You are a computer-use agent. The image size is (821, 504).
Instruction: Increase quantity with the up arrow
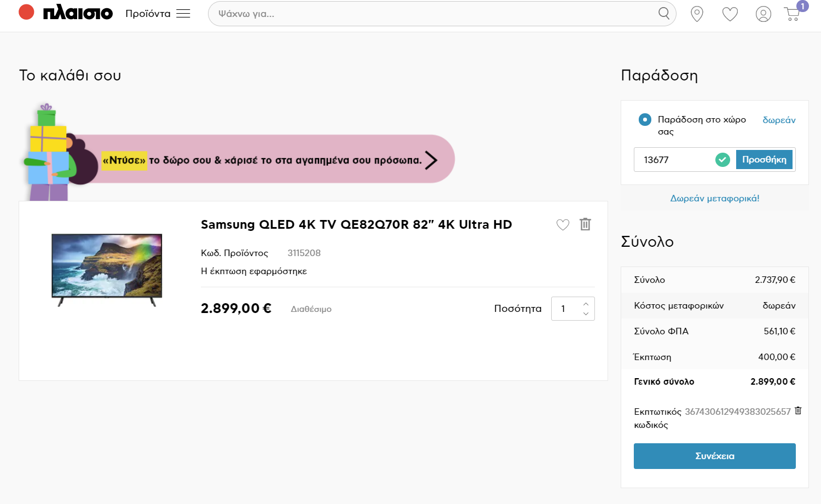point(586,304)
